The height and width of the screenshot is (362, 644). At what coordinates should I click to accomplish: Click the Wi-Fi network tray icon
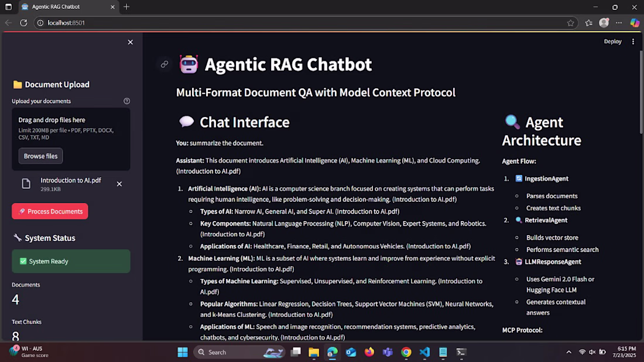pos(582,352)
